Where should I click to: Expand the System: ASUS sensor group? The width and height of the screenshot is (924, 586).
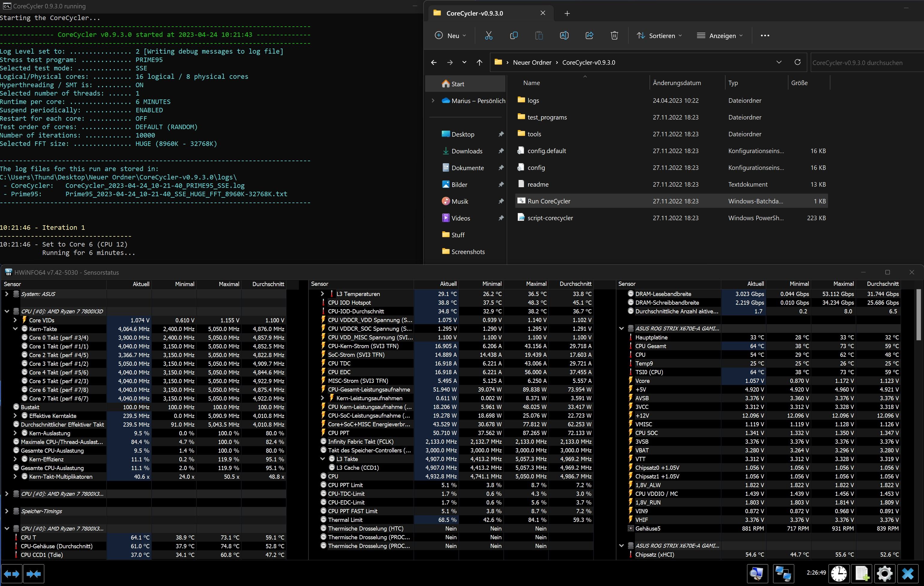7,294
